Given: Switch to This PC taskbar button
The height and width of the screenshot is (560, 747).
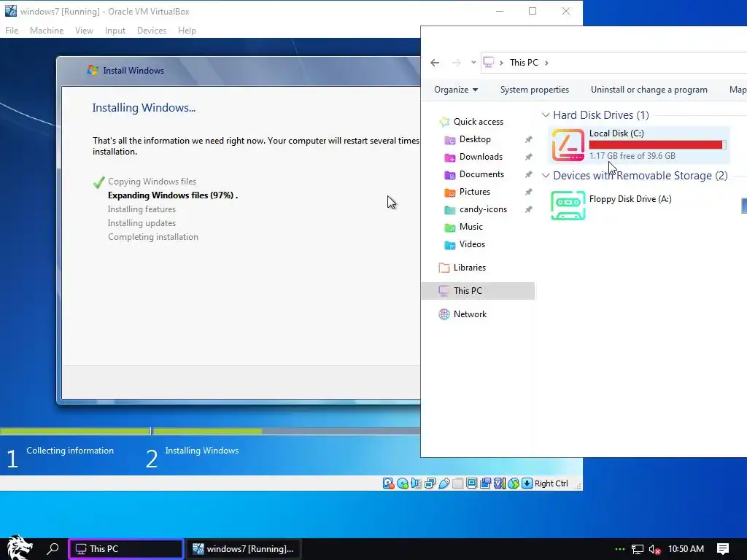Looking at the screenshot, I should pos(126,548).
